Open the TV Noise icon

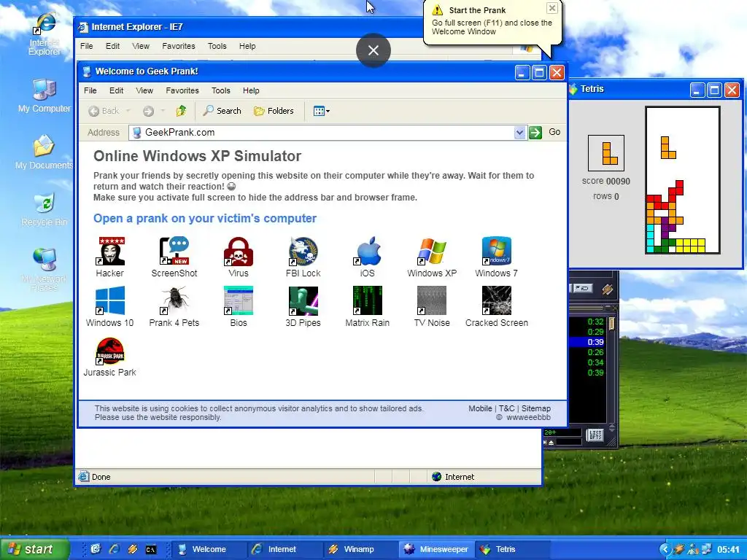[x=432, y=307]
